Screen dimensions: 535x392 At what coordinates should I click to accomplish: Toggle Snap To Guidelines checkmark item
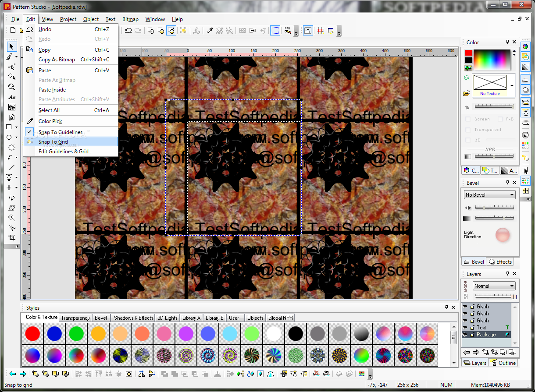click(x=71, y=132)
